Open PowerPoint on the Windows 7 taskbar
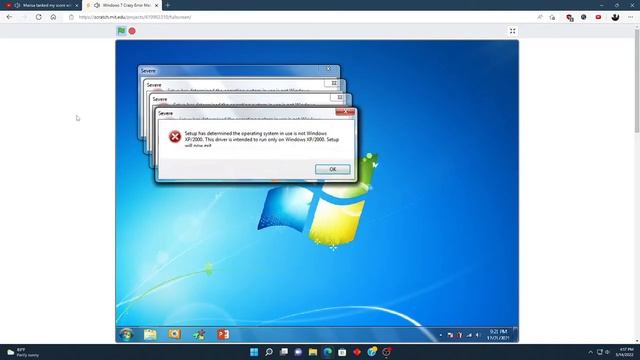Viewport: 640px width, 360px height. click(223, 335)
